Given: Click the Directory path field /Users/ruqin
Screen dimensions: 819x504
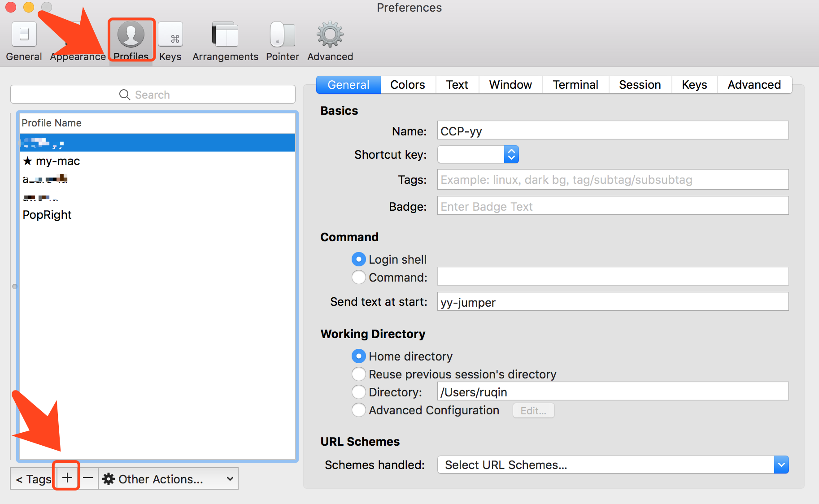Looking at the screenshot, I should pos(613,391).
